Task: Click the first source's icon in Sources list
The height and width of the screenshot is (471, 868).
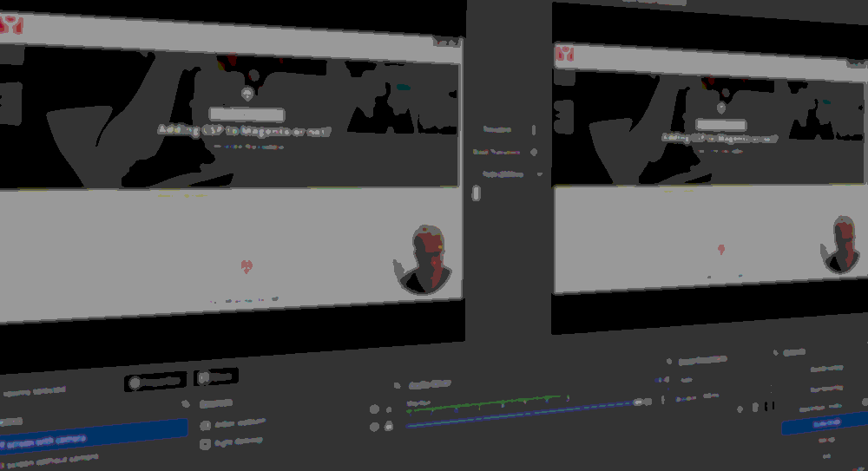Action: point(206,425)
